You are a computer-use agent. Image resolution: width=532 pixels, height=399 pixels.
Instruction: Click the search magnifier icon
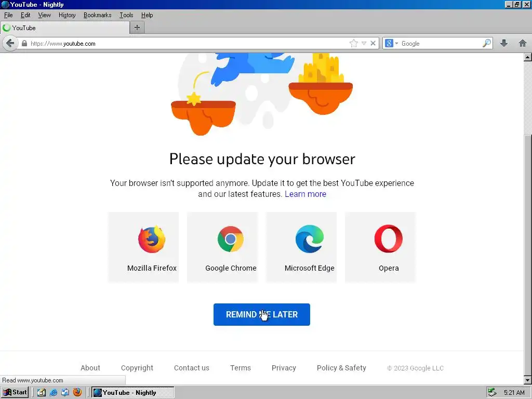486,43
